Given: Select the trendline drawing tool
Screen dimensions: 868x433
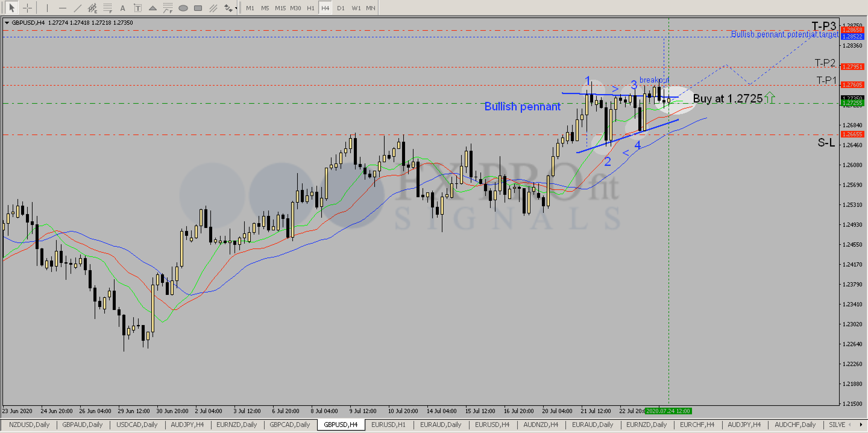Looking at the screenshot, I should tap(78, 8).
